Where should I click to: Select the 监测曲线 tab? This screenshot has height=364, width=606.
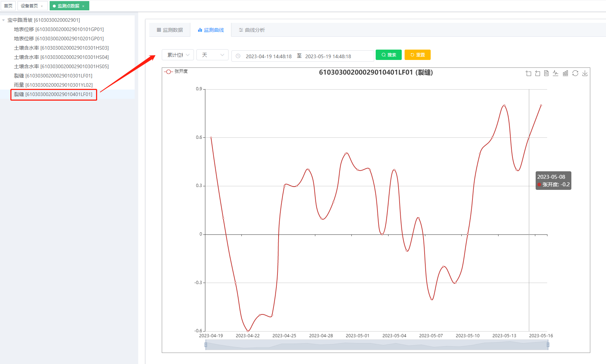[211, 30]
